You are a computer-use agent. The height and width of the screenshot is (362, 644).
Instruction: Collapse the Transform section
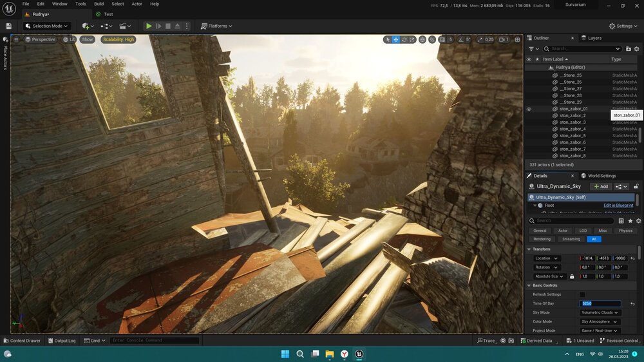coord(529,249)
